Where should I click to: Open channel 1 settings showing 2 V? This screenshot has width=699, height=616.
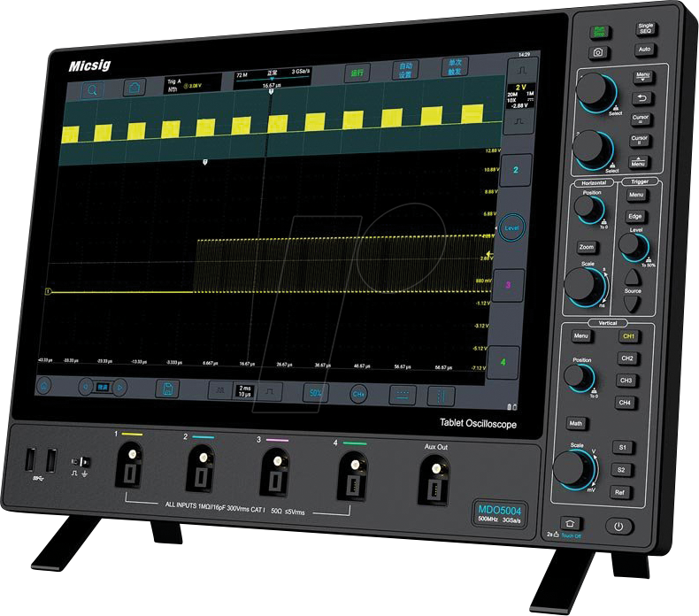coord(520,96)
